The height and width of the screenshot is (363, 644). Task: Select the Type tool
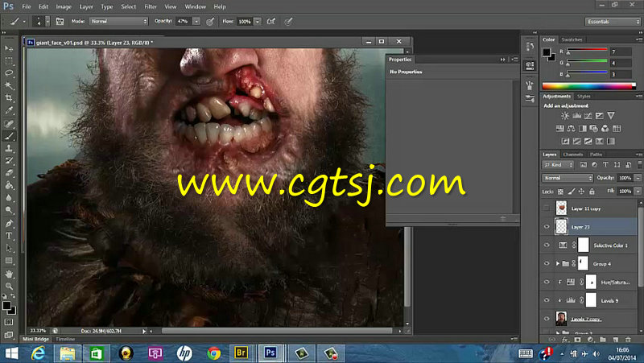coord(9,236)
